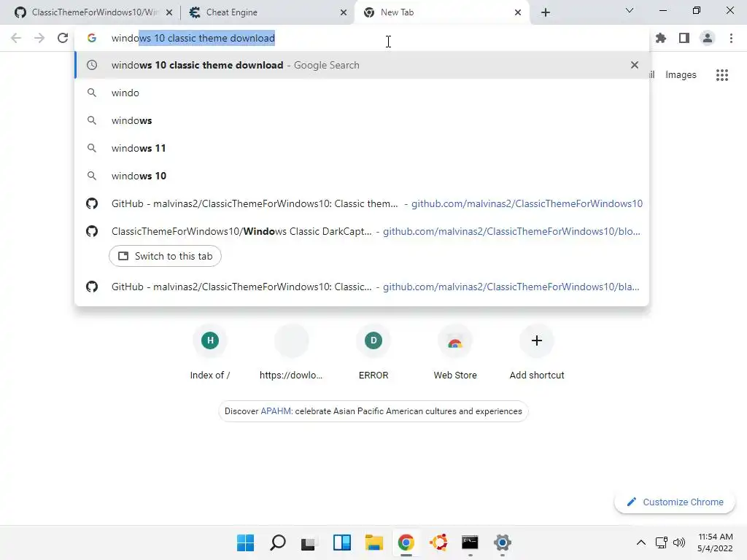The image size is (747, 560).
Task: Open a new tab with plus button
Action: point(546,12)
